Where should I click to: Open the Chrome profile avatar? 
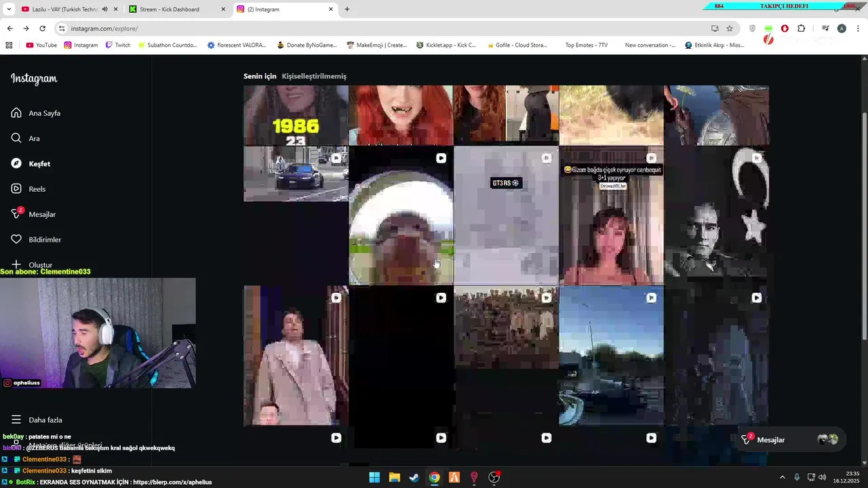pyautogui.click(x=842, y=28)
